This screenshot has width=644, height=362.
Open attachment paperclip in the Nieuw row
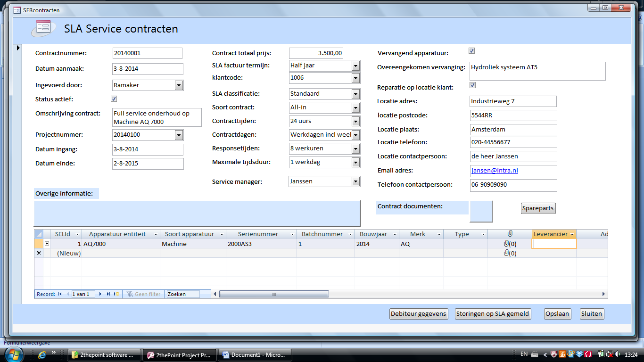click(510, 253)
